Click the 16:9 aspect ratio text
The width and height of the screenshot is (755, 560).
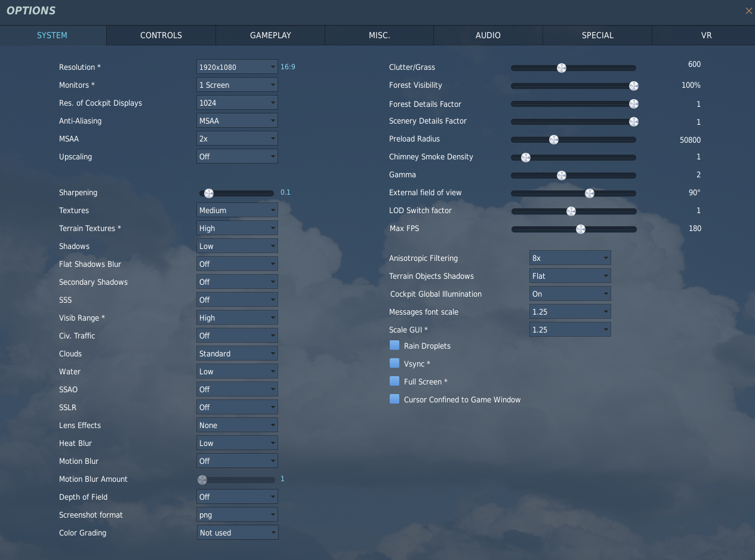point(288,67)
